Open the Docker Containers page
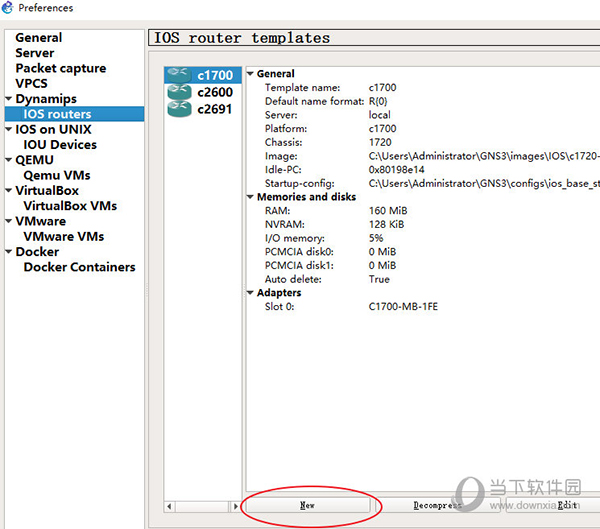This screenshot has height=529, width=600. coord(80,267)
